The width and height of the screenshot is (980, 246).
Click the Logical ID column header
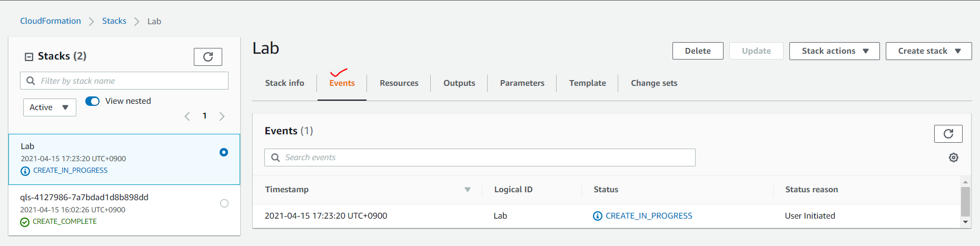pyautogui.click(x=513, y=190)
